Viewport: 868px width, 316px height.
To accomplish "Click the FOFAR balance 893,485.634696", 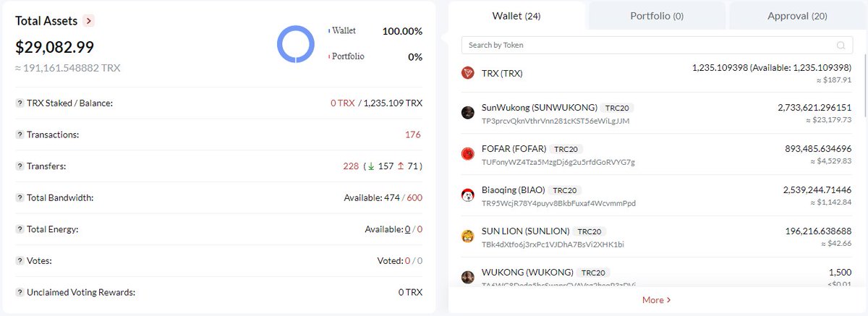I will pos(817,149).
